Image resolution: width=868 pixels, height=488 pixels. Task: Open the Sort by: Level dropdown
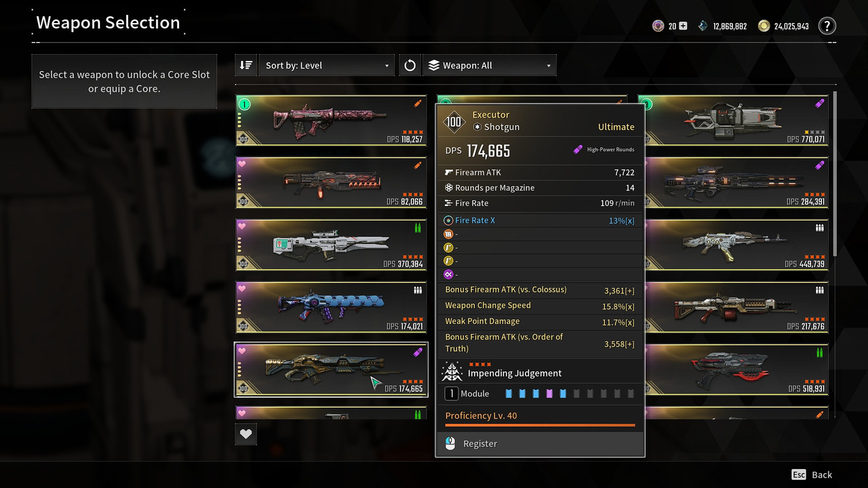[328, 66]
